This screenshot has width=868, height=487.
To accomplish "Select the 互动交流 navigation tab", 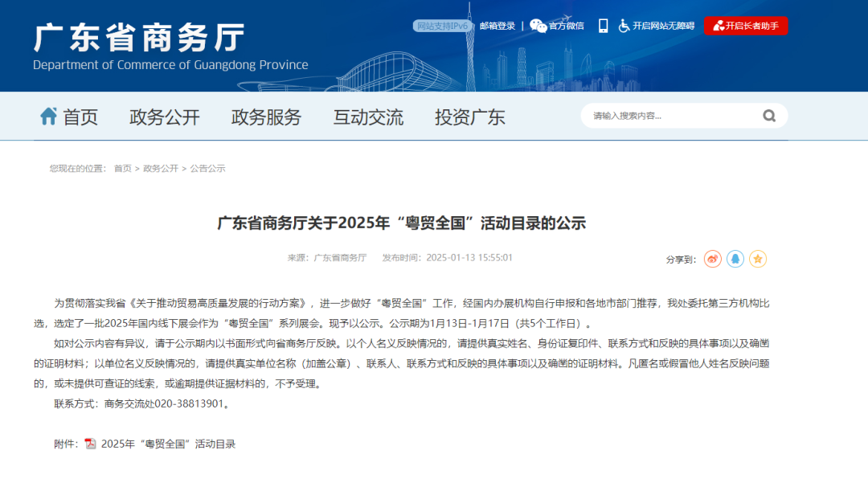I will 367,116.
